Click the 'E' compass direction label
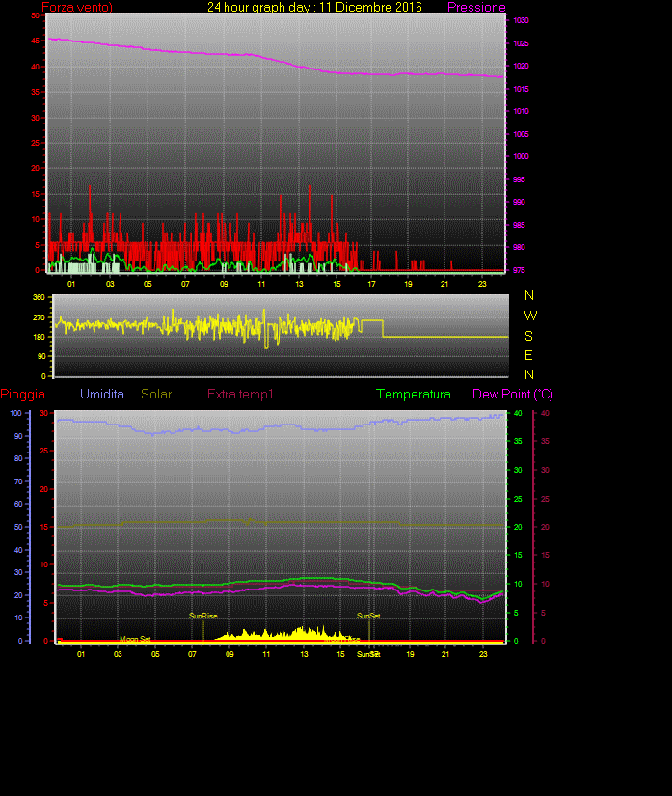This screenshot has height=796, width=672. point(528,355)
